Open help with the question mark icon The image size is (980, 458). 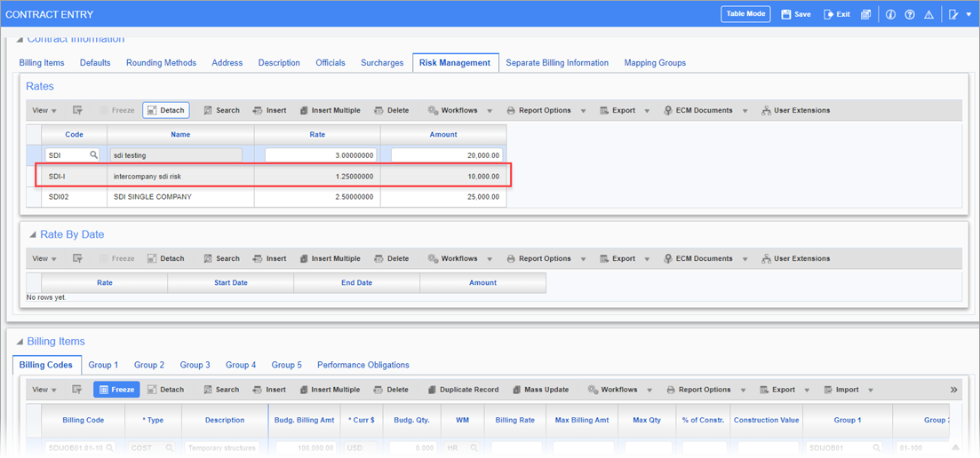pos(910,14)
